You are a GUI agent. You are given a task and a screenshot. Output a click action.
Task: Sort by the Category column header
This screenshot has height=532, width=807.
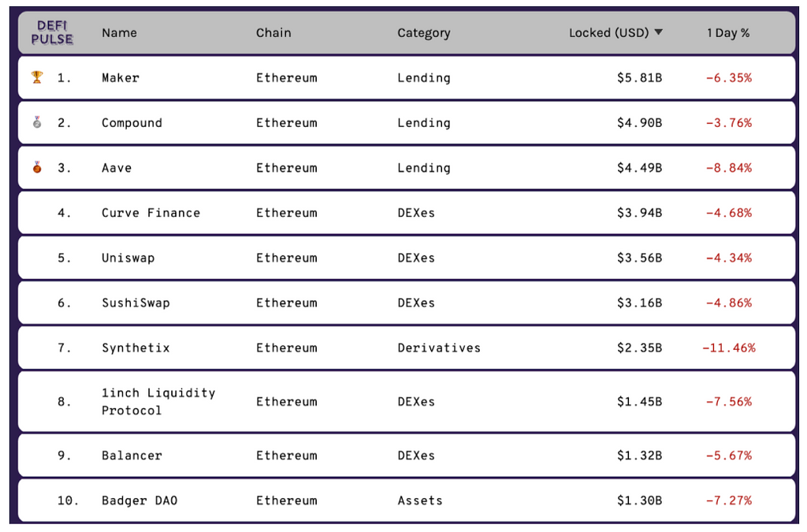click(x=424, y=33)
